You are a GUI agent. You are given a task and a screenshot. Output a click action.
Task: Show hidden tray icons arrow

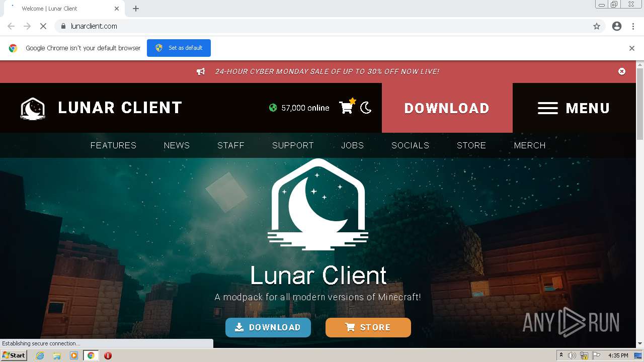561,355
